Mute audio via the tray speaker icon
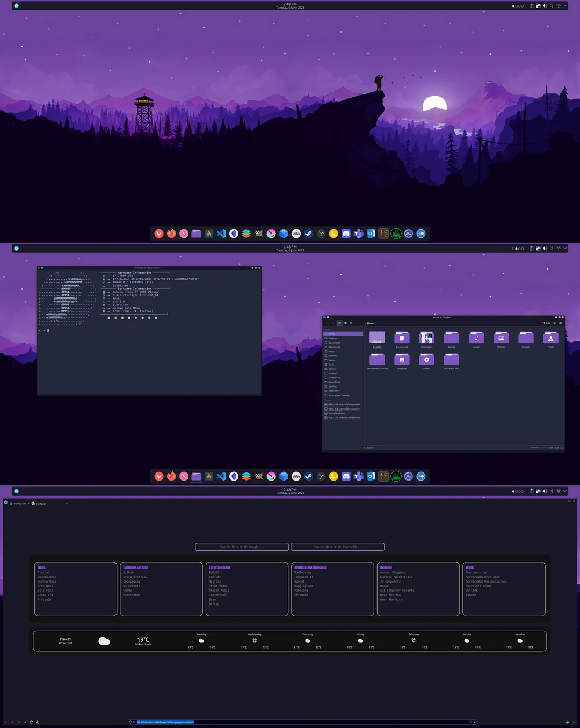 (x=545, y=6)
